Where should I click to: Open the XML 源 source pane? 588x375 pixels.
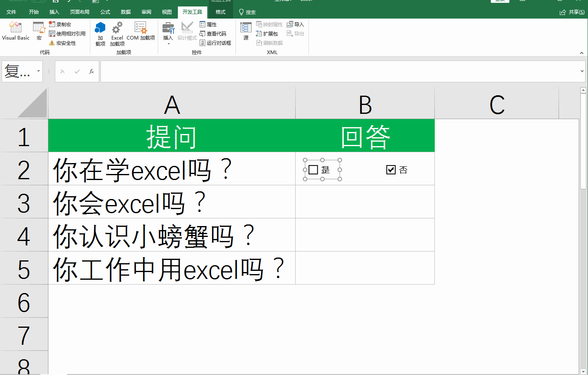(x=246, y=31)
